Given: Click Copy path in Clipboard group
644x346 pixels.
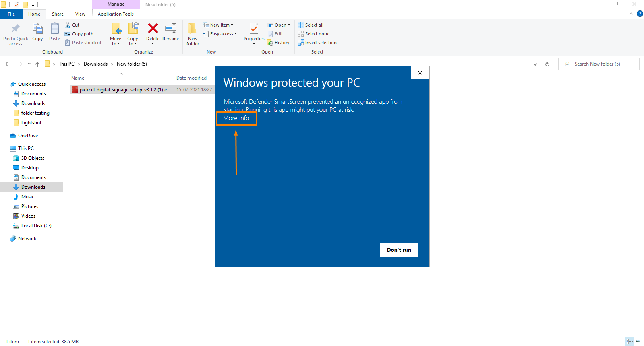Looking at the screenshot, I should [79, 34].
